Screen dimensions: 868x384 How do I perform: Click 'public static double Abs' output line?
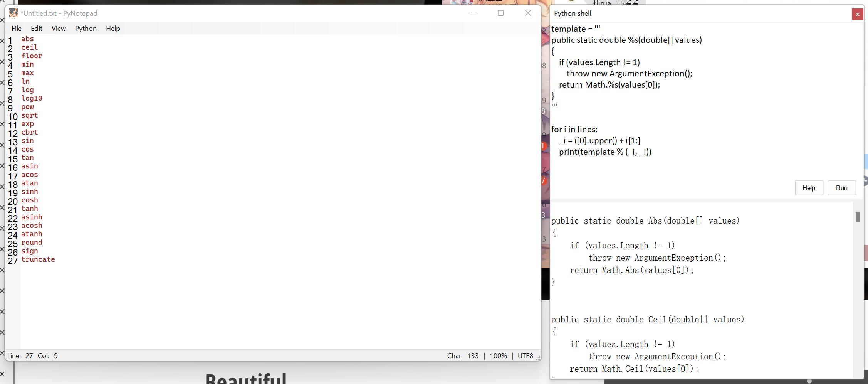pos(645,221)
